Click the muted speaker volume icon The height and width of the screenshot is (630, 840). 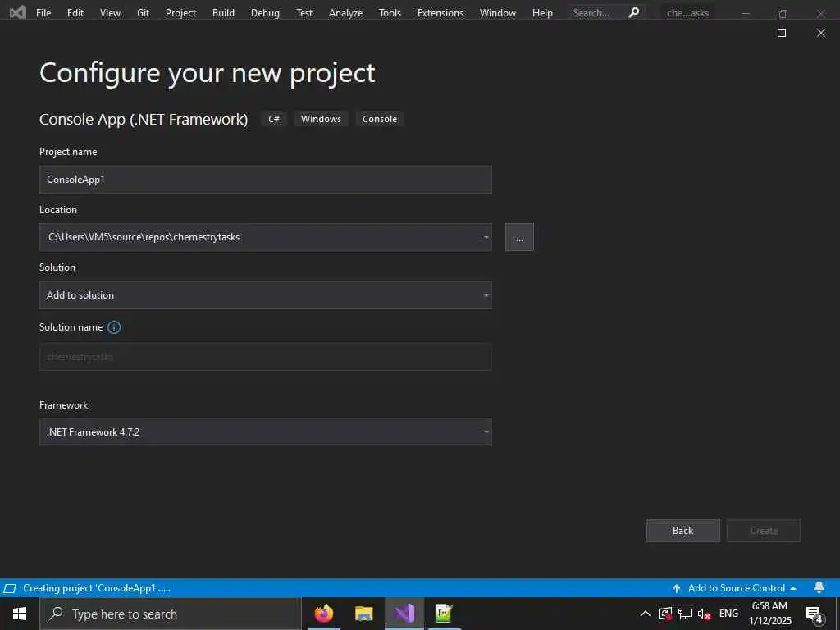click(x=704, y=614)
